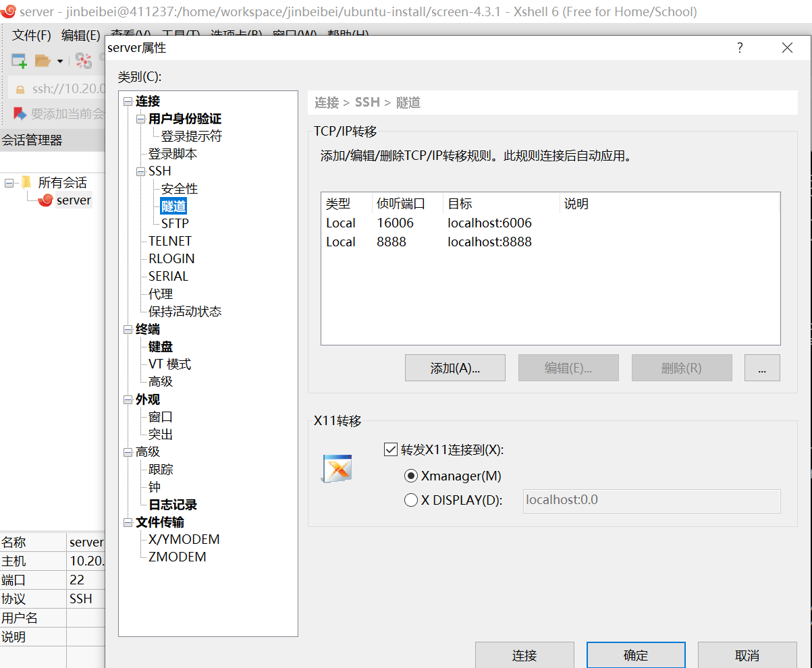Viewport: 812px width, 668px height.
Task: Click the 编辑(E)... button under the rule list
Action: click(568, 368)
